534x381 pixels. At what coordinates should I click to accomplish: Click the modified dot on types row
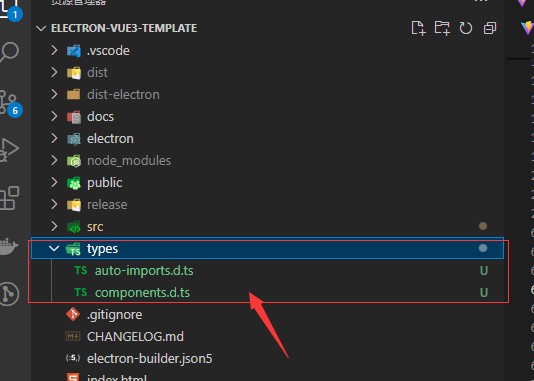pos(483,248)
